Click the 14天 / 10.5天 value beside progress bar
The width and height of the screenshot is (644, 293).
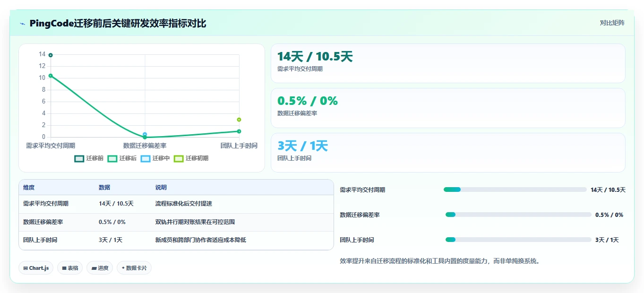click(x=608, y=190)
